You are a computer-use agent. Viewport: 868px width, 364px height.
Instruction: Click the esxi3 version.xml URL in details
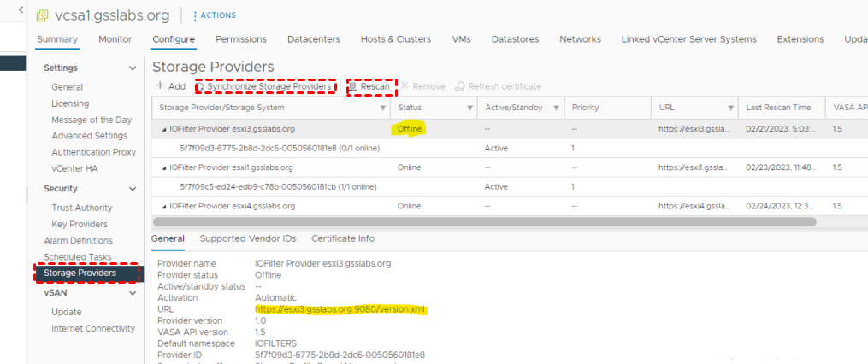pos(340,309)
